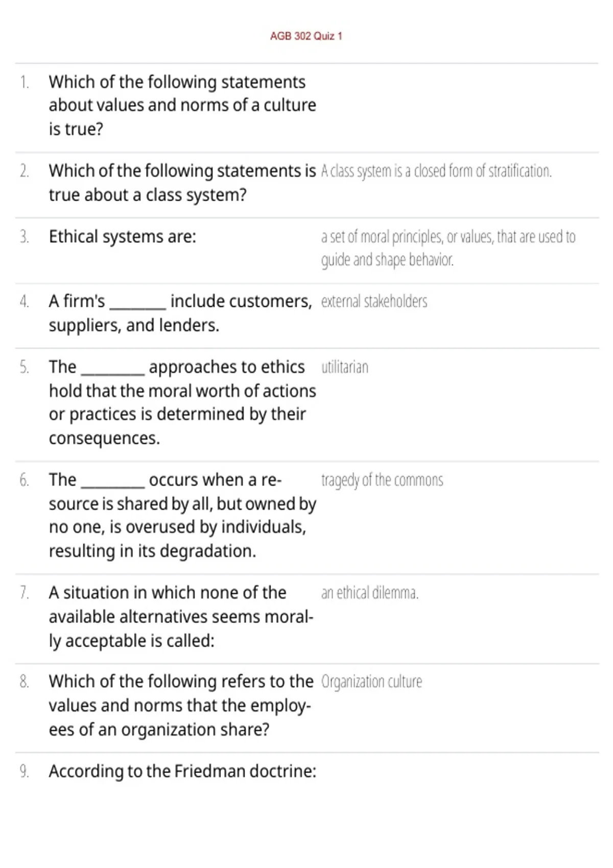Select the 'utilitarian' answer

tap(344, 367)
